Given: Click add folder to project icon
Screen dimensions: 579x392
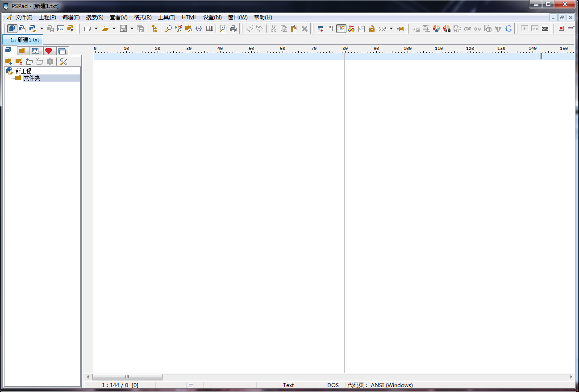Looking at the screenshot, I should (8, 62).
